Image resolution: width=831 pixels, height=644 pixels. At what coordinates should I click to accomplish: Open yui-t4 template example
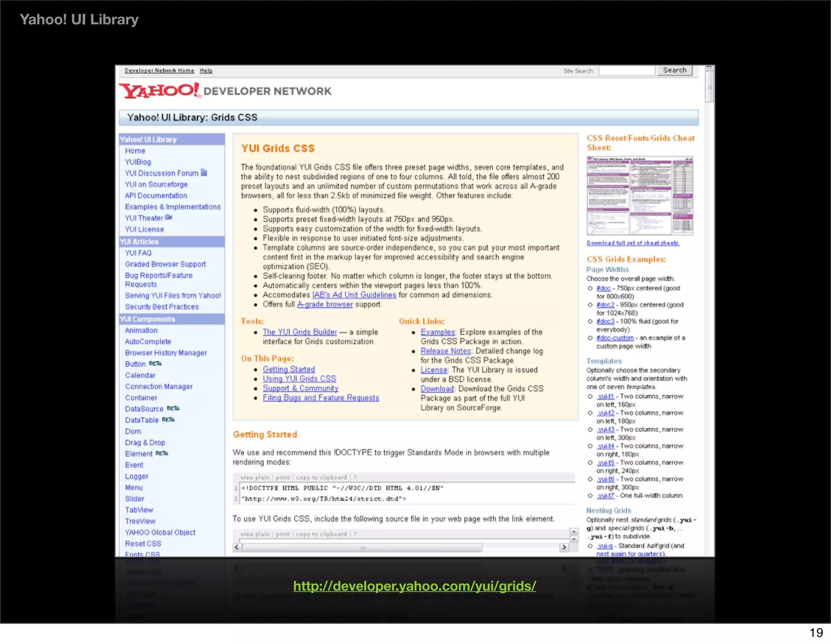(605, 446)
